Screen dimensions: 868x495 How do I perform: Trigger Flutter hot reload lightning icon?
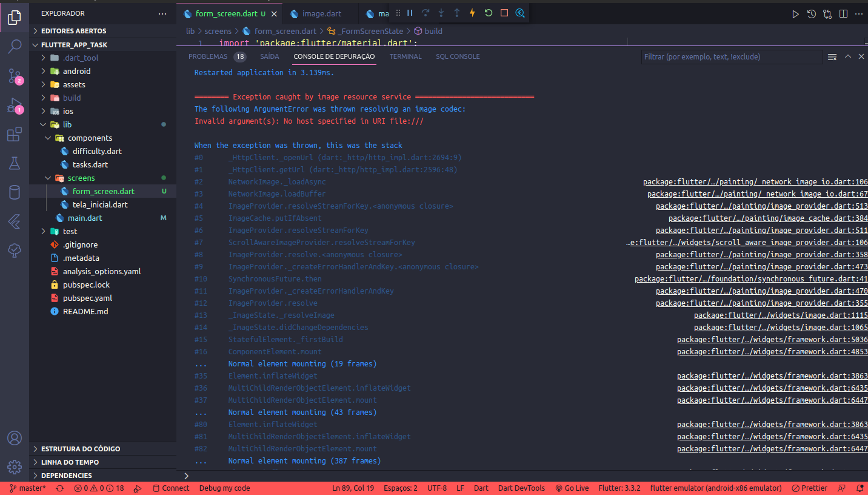point(473,13)
